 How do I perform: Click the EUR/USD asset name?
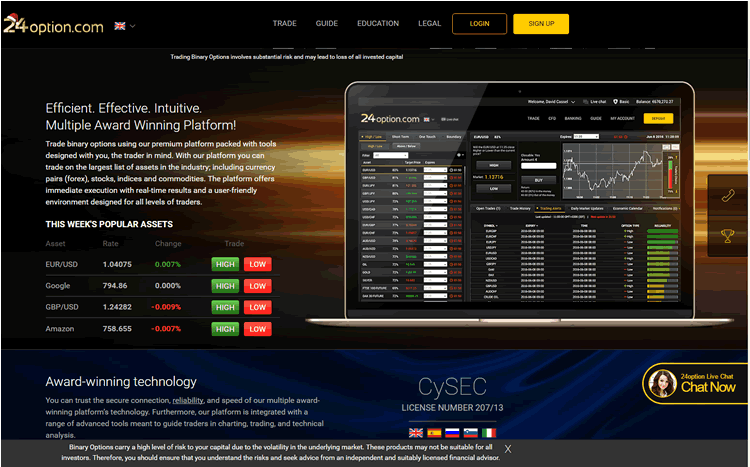point(61,264)
